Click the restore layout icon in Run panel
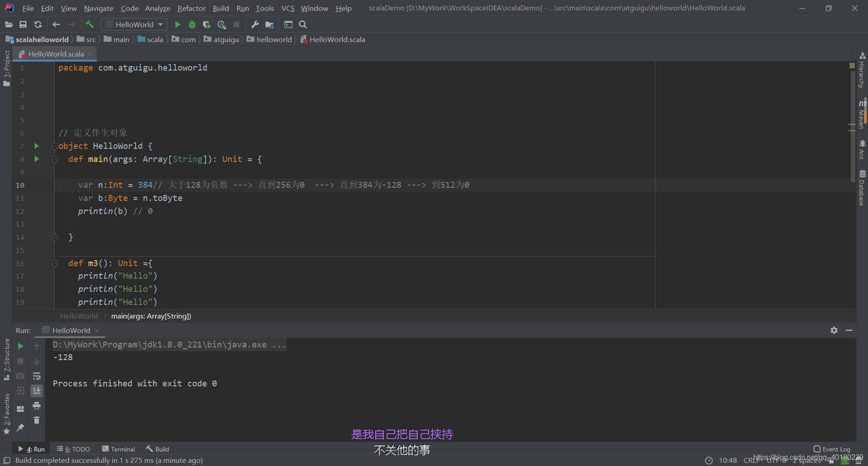The image size is (868, 466). (x=20, y=409)
